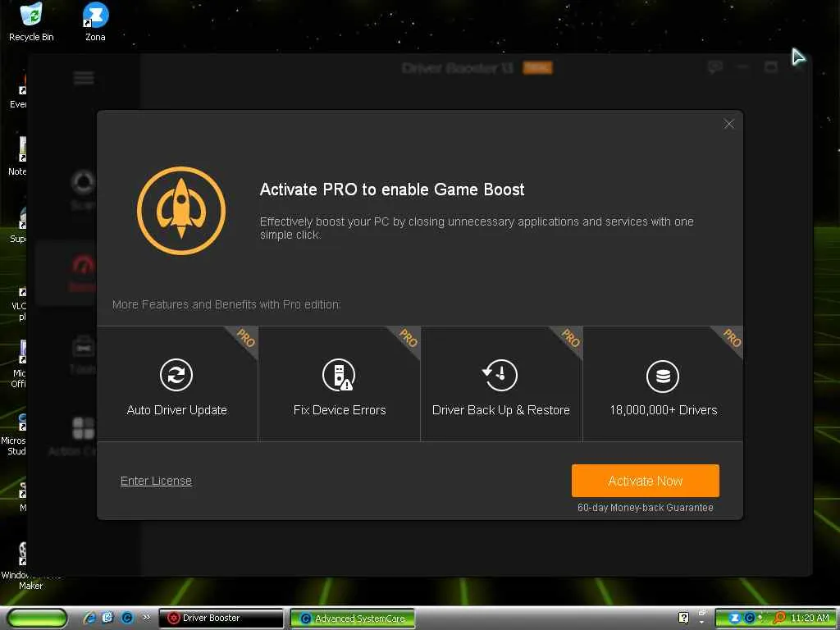Click the Activate PRO to enable Game Boost heading
The height and width of the screenshot is (630, 840).
click(391, 189)
